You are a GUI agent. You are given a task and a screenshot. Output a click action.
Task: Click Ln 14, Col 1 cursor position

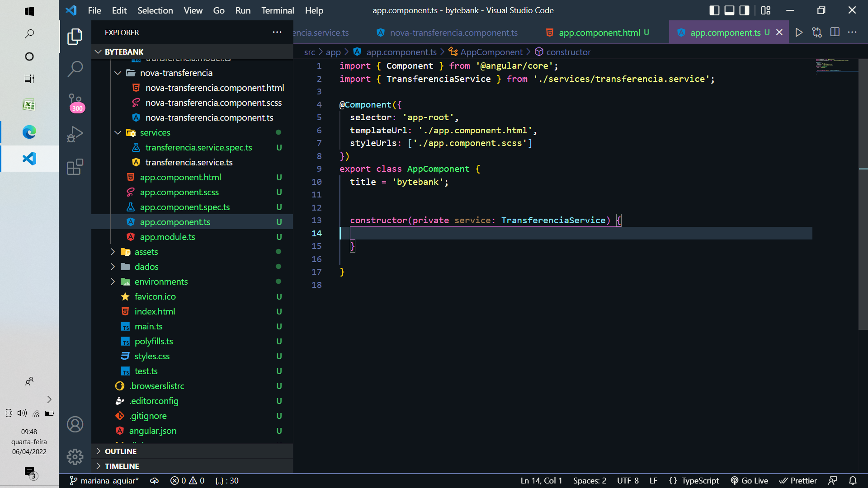click(x=541, y=481)
